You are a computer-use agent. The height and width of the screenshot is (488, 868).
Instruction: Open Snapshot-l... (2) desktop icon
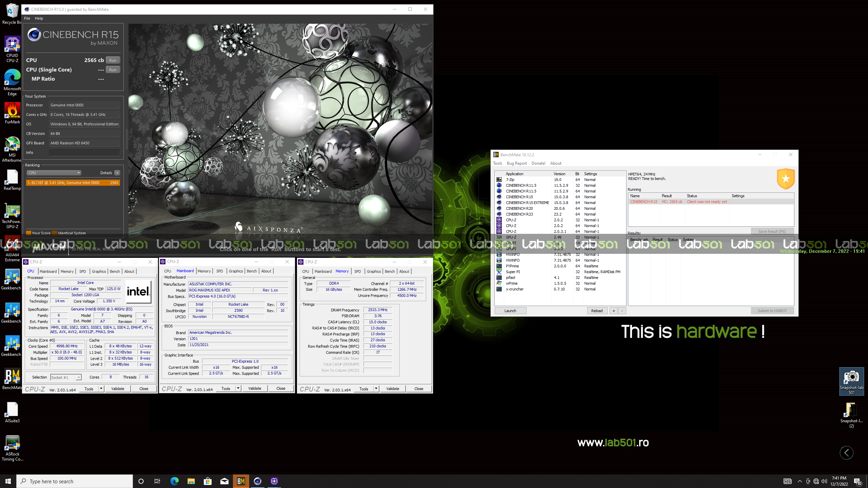coord(851,415)
